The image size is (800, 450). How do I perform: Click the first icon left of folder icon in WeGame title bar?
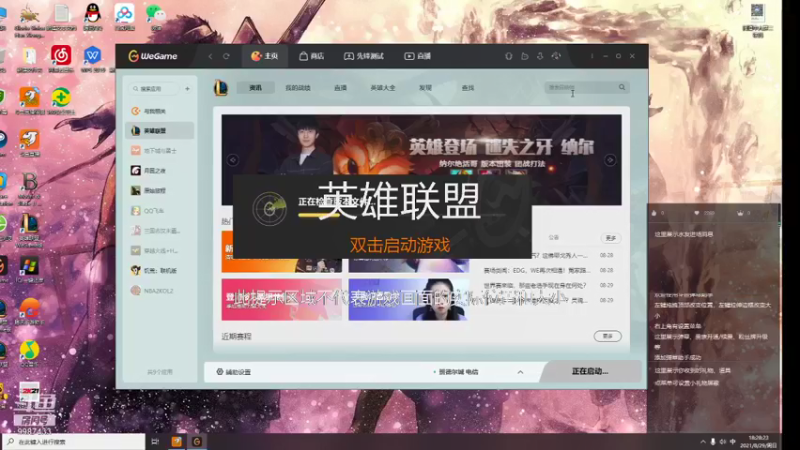[509, 56]
